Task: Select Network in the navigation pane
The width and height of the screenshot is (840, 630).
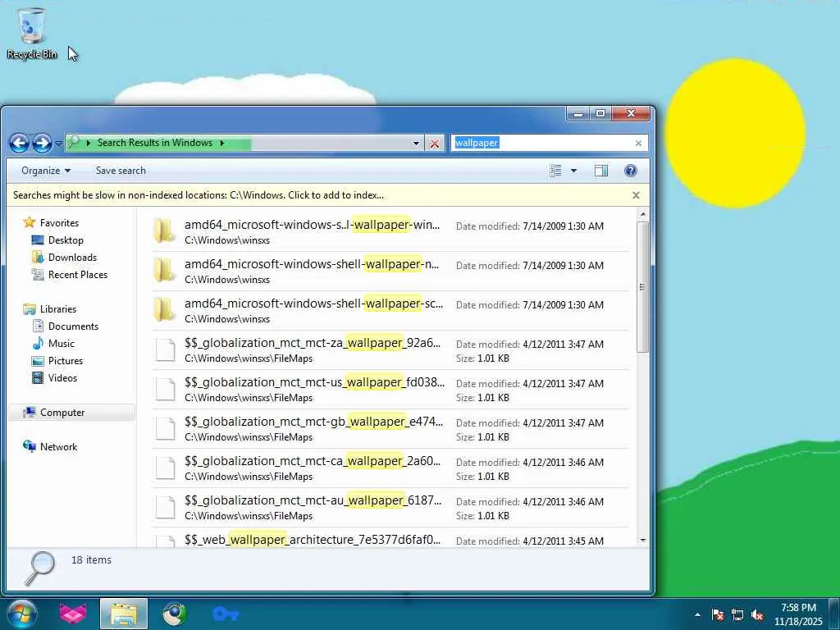Action: (50, 447)
